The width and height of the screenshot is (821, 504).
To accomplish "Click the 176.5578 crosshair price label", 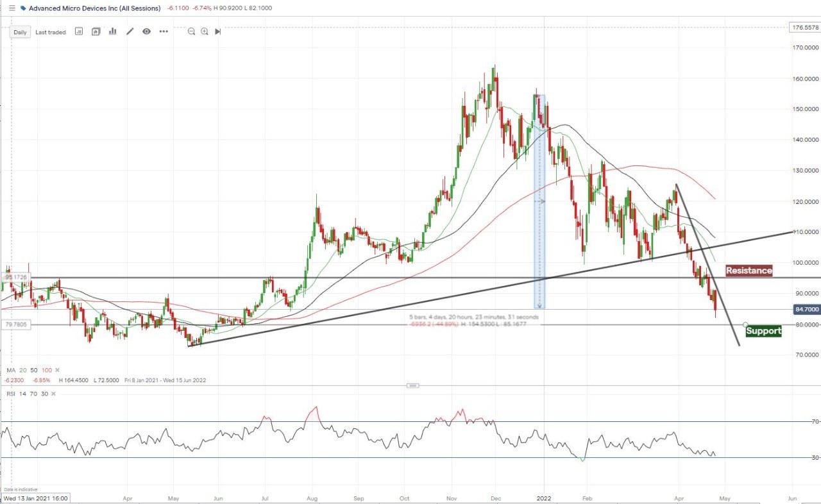I will point(806,28).
